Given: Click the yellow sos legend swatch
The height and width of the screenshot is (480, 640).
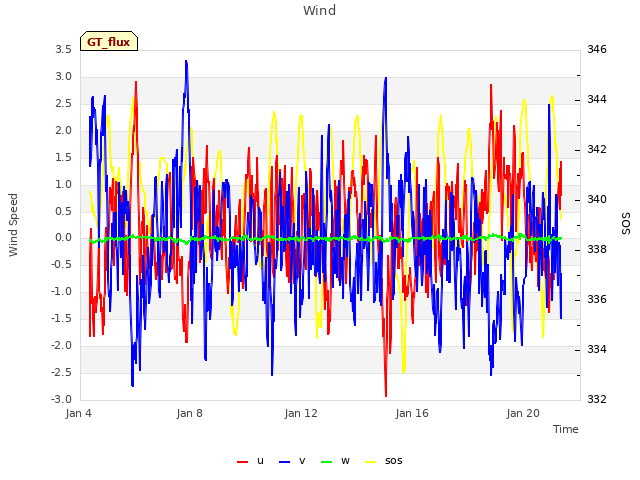Looking at the screenshot, I should [370, 462].
